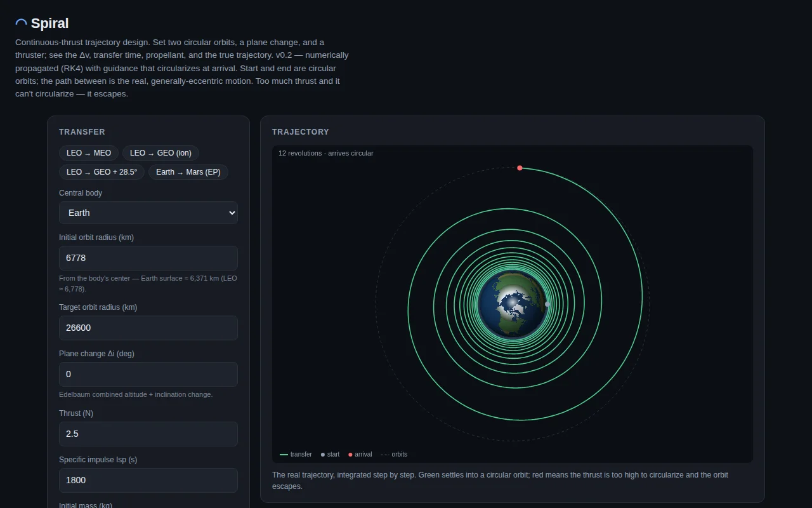Viewport: 812px width, 508px height.
Task: Click the Earth globe in the trajectory plot
Action: (513, 304)
